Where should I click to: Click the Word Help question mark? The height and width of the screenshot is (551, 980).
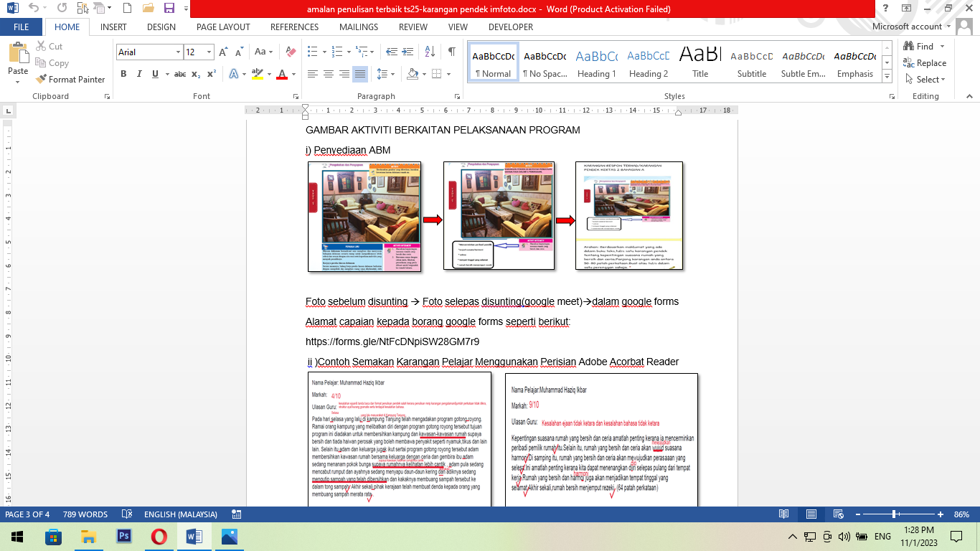pyautogui.click(x=887, y=9)
